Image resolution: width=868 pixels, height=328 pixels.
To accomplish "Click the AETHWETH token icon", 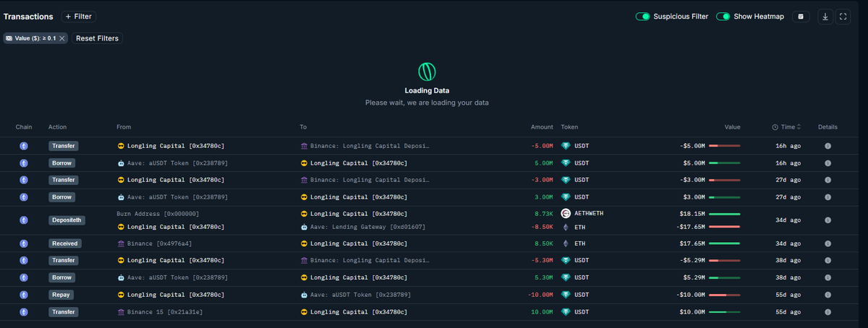I will coord(566,213).
